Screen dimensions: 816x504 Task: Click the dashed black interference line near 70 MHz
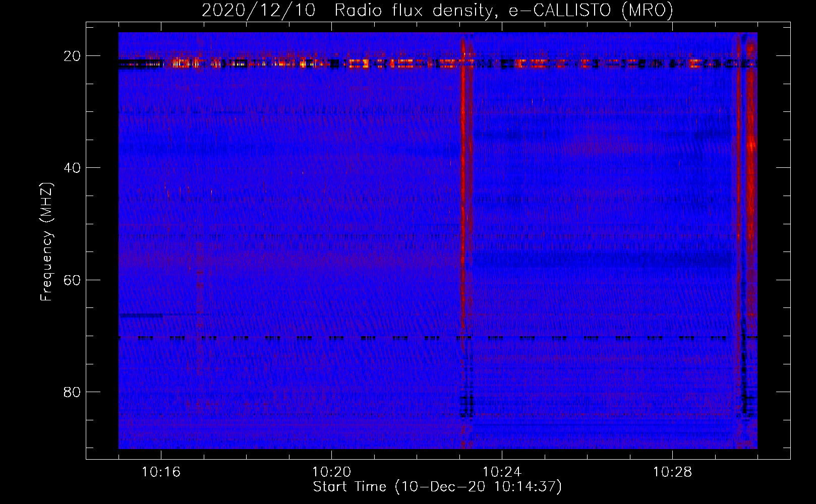[438, 338]
